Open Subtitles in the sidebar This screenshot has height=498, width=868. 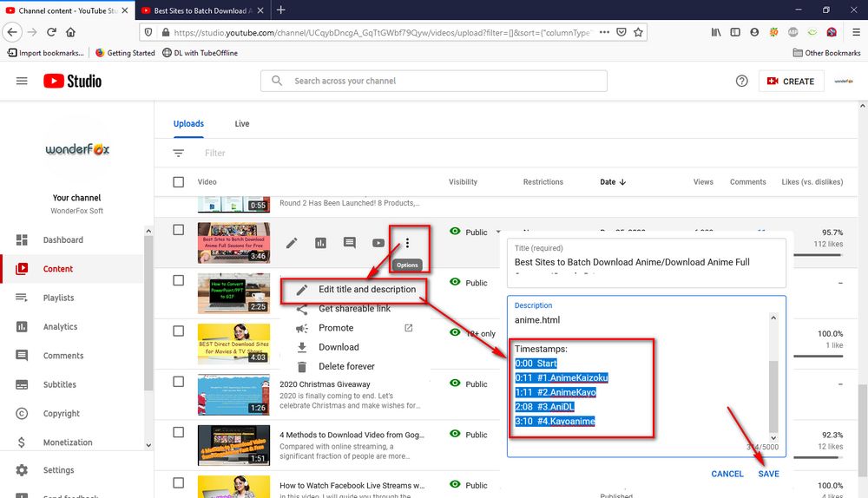point(60,384)
